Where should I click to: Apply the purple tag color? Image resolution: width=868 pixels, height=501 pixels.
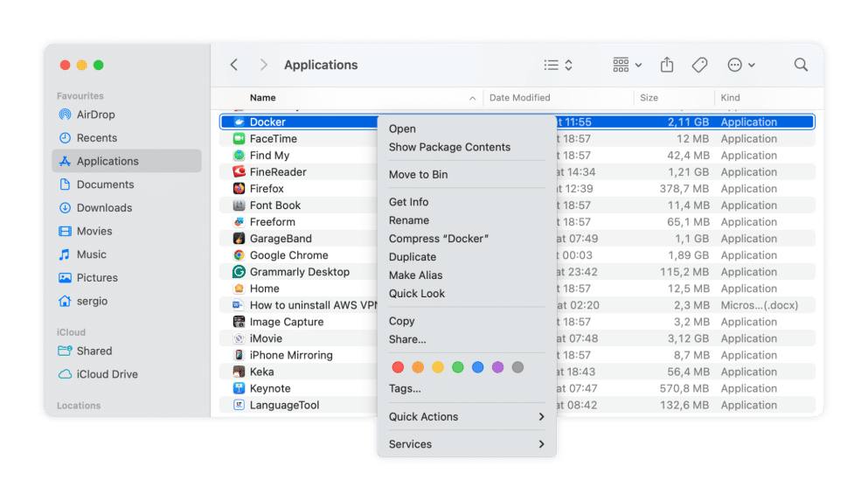tap(497, 367)
